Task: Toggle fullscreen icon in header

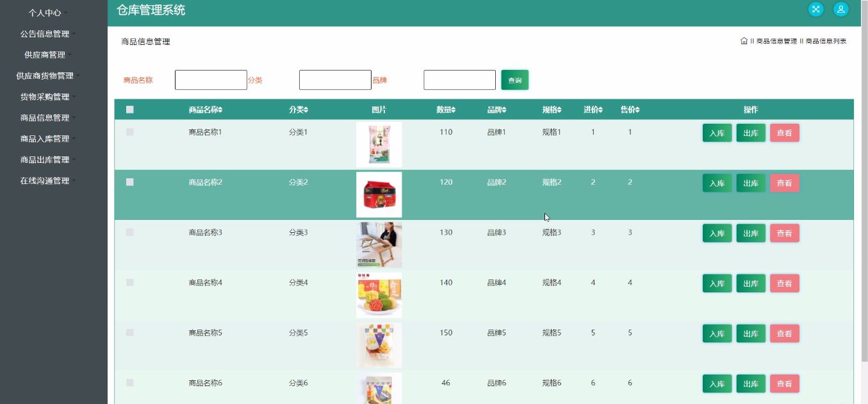Action: [815, 9]
